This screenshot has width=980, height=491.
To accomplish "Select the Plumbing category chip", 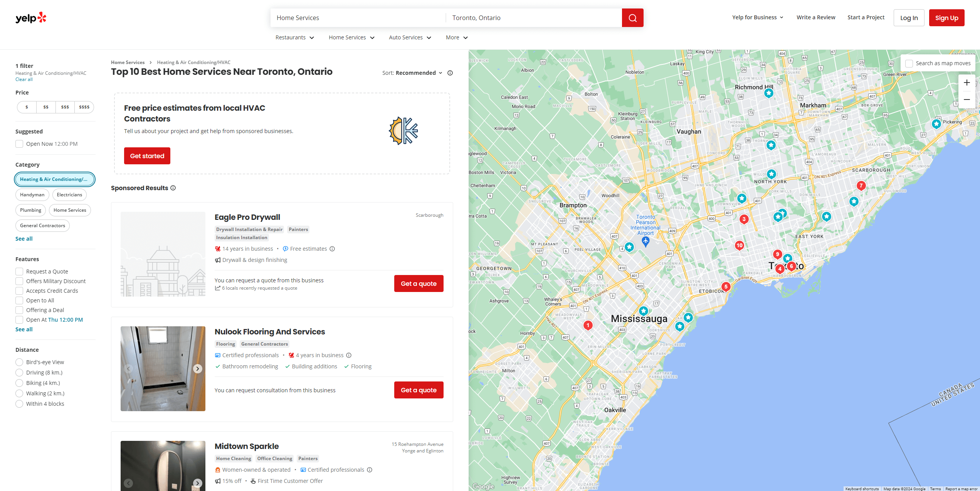I will [30, 210].
